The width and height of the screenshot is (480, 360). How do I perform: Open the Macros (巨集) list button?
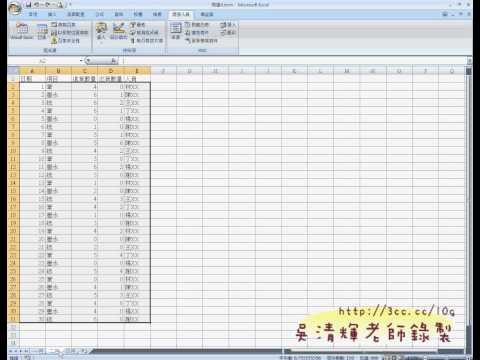coord(42,32)
